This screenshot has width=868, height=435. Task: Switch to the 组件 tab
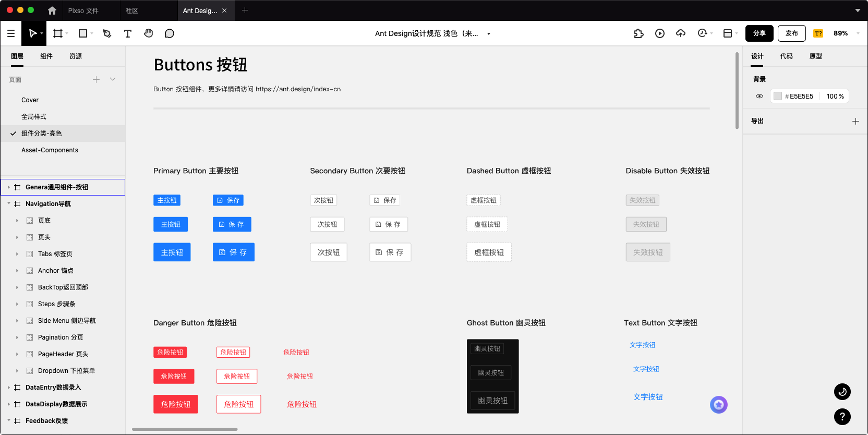click(46, 56)
